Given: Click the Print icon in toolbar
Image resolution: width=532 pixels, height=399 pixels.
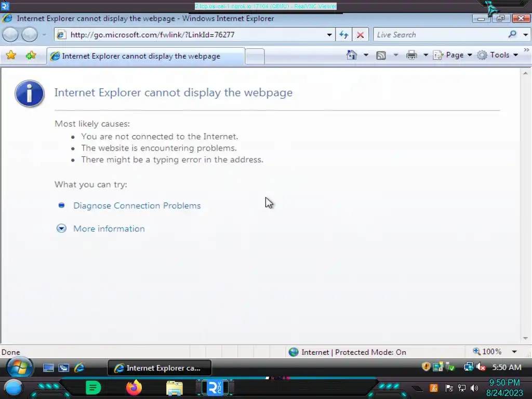Looking at the screenshot, I should (411, 55).
